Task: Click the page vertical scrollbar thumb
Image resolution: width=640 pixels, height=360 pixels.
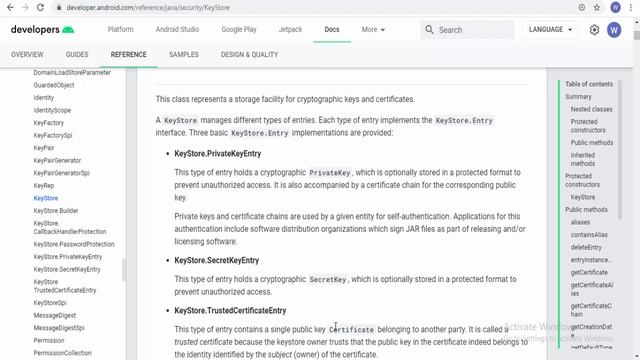Action: (x=637, y=35)
